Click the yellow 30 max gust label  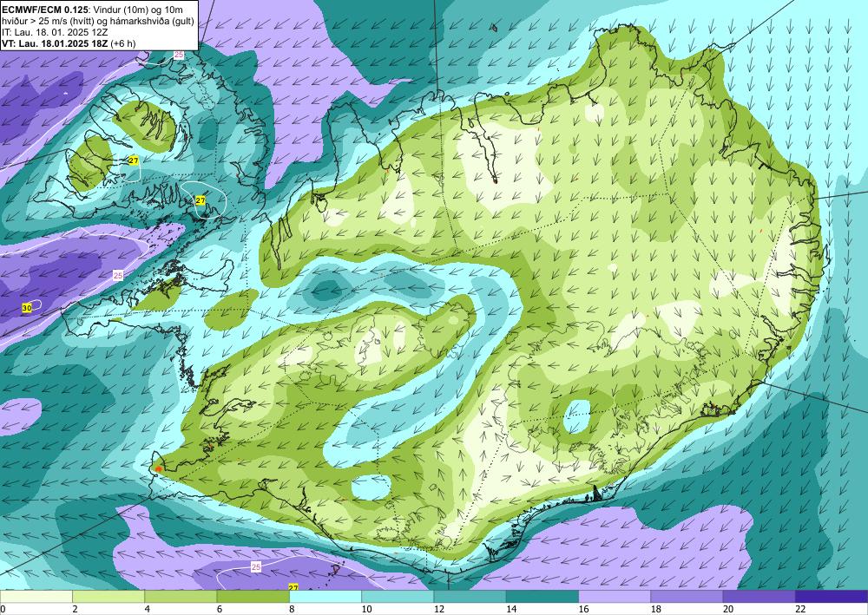[27, 308]
